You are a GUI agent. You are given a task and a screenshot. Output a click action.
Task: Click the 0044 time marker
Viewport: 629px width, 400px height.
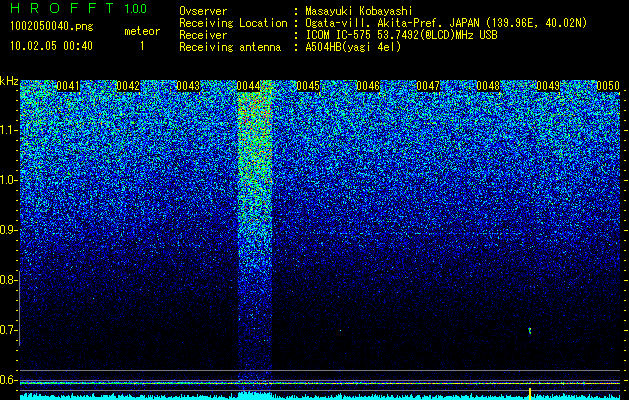pos(248,86)
